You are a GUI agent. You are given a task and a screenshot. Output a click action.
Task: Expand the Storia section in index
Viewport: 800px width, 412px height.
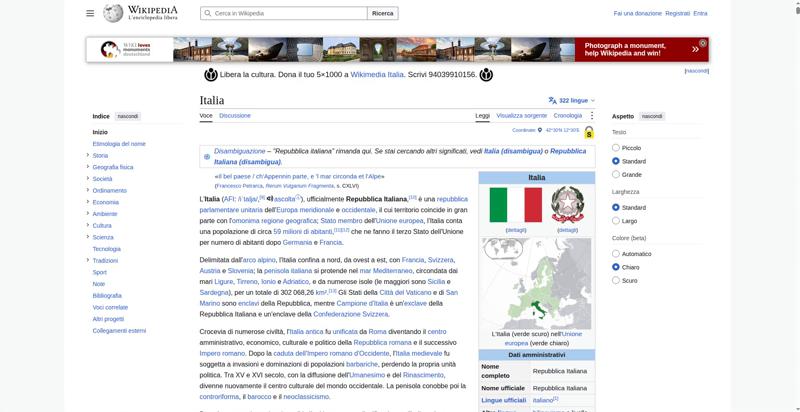tap(88, 155)
